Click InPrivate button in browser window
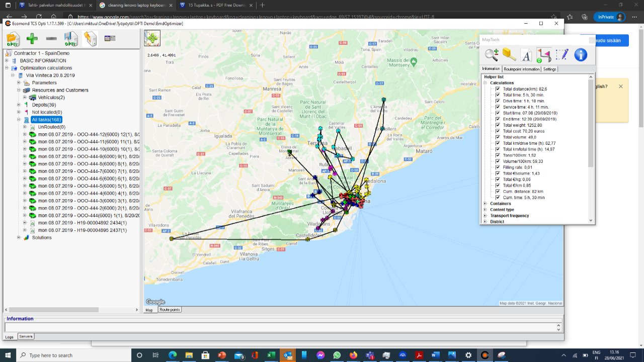 pos(610,17)
